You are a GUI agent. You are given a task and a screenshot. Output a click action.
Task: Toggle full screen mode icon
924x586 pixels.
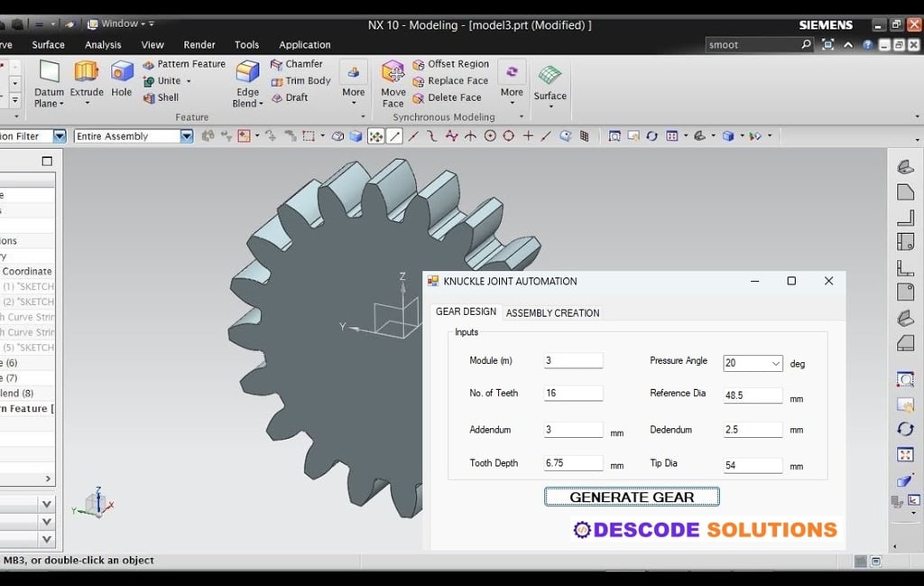(828, 44)
